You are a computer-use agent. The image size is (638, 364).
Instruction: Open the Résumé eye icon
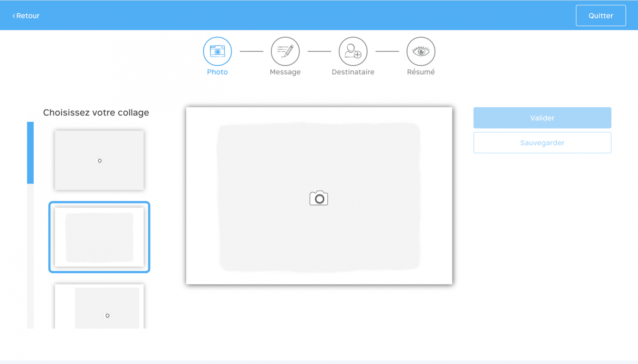coord(421,51)
